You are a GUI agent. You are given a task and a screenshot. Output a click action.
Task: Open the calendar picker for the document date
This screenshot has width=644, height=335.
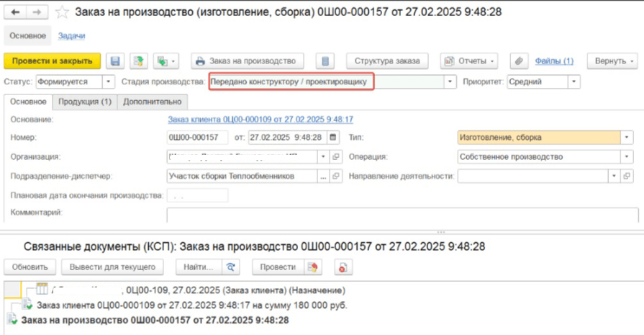tap(332, 137)
